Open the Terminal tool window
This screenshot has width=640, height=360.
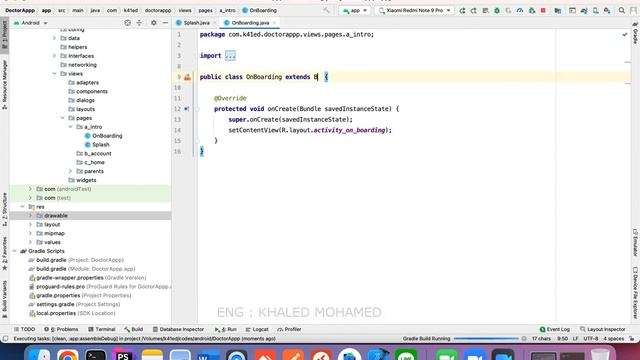(102, 329)
